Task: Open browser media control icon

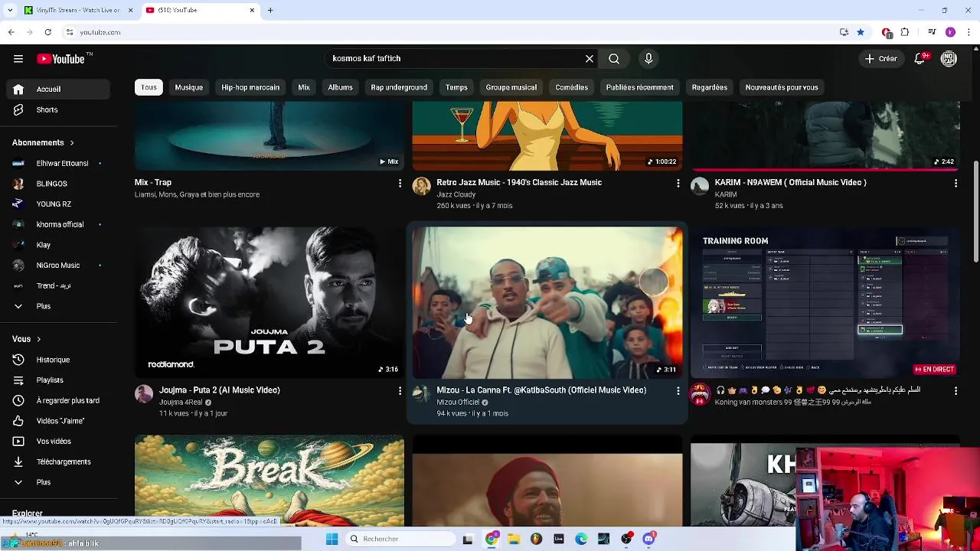Action: pos(932,32)
